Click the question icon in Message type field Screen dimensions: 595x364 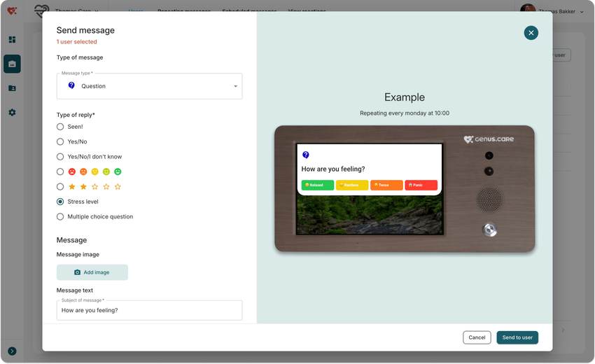tap(71, 86)
